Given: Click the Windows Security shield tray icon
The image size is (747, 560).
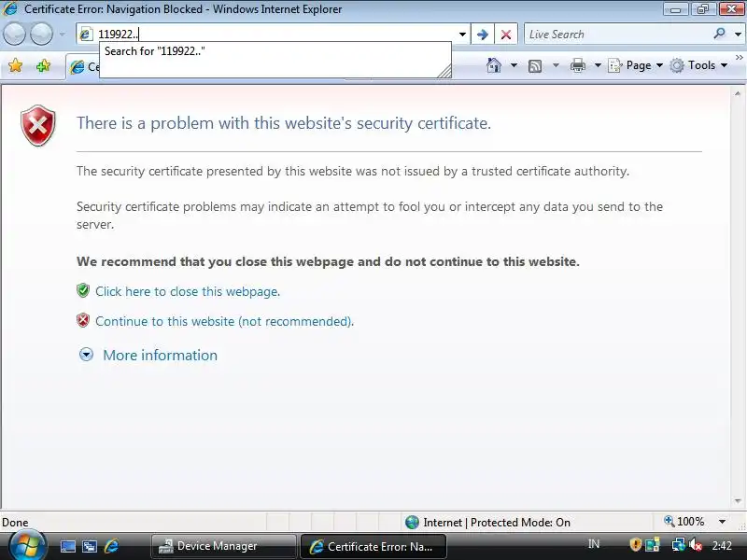Looking at the screenshot, I should 635,544.
